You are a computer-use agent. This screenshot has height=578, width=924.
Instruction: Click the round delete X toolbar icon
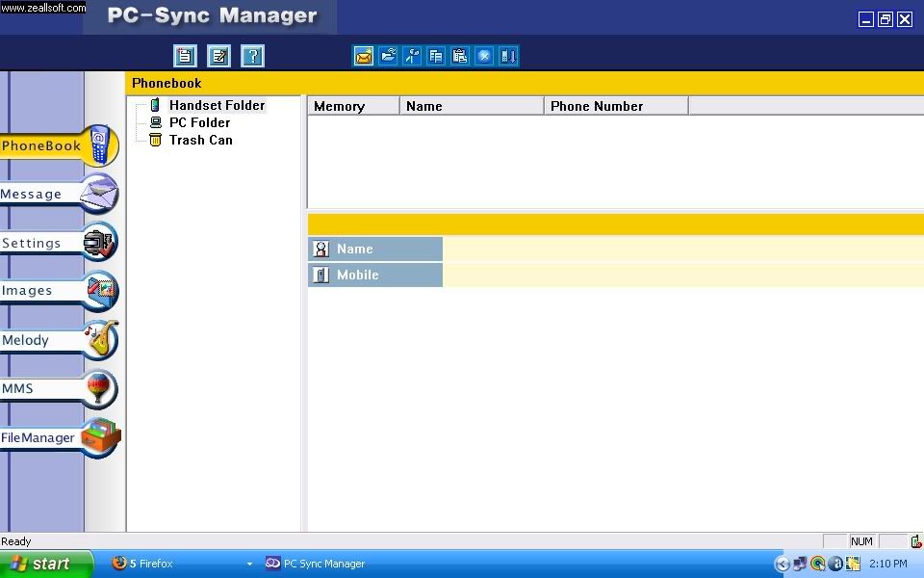pyautogui.click(x=484, y=56)
